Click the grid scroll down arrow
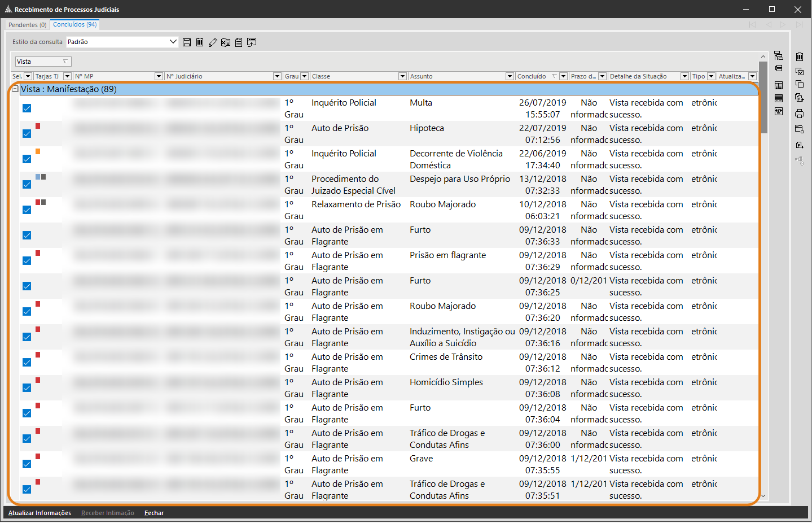 (x=763, y=496)
